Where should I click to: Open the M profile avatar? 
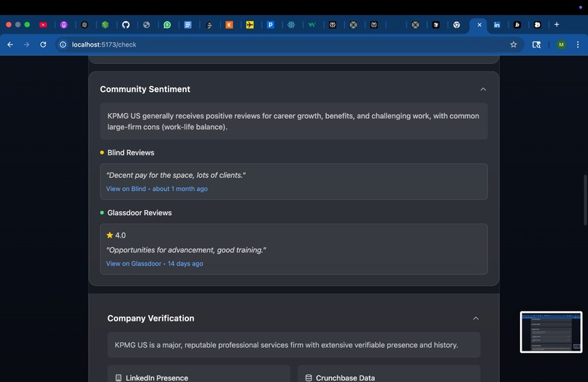561,44
